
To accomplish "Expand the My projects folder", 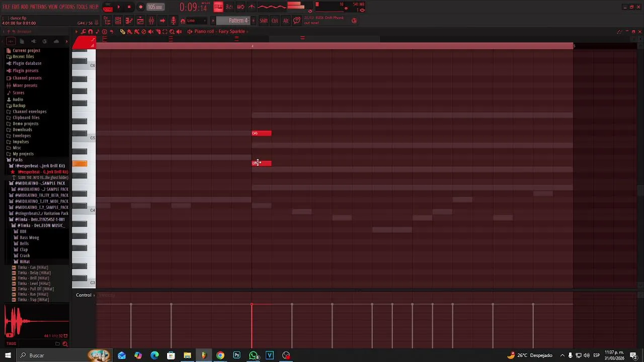I will point(23,154).
